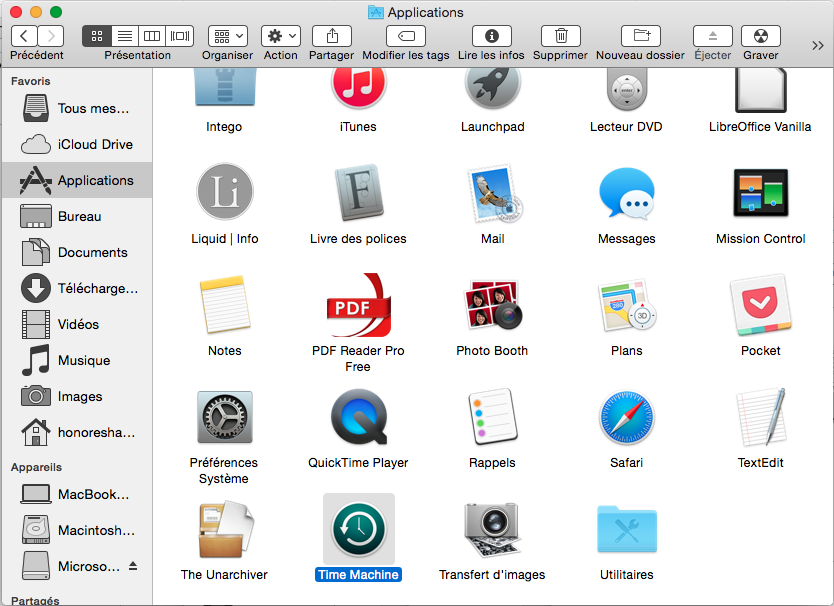Select the LibreOffice Vanilla icon
Image resolution: width=834 pixels, height=606 pixels.
click(x=761, y=90)
